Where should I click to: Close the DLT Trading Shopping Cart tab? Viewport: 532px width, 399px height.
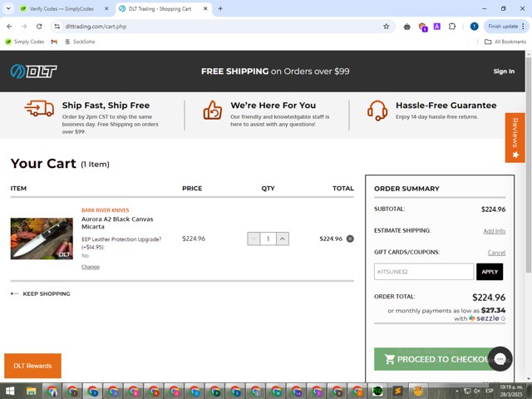pyautogui.click(x=205, y=9)
